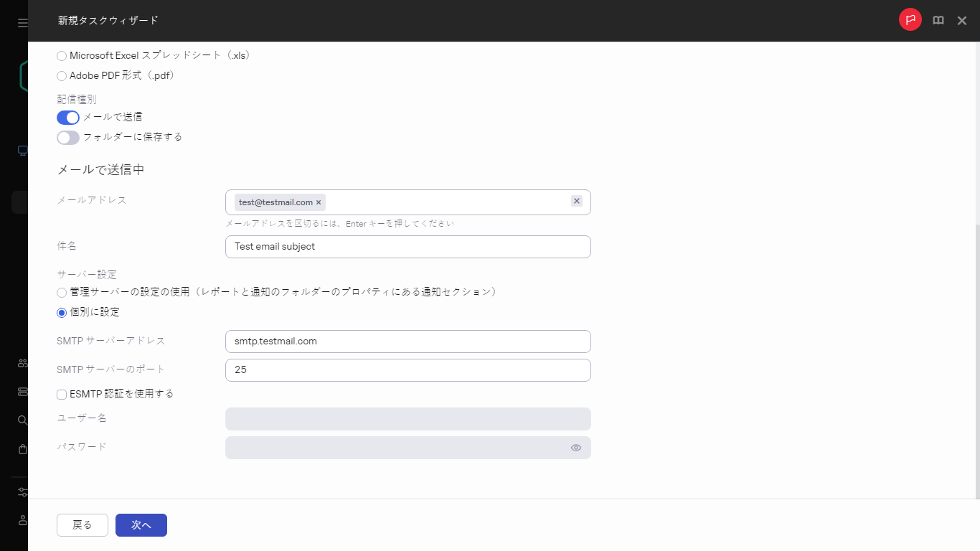Go back using the 戻る button
Image resolution: width=980 pixels, height=551 pixels.
coord(82,524)
